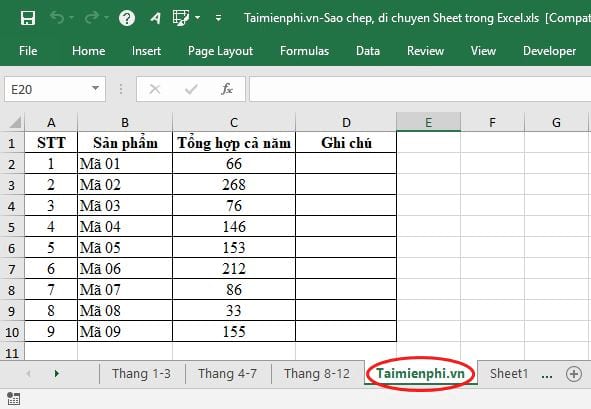Select row 10 header
Screen dimensions: 591x409
12,332
